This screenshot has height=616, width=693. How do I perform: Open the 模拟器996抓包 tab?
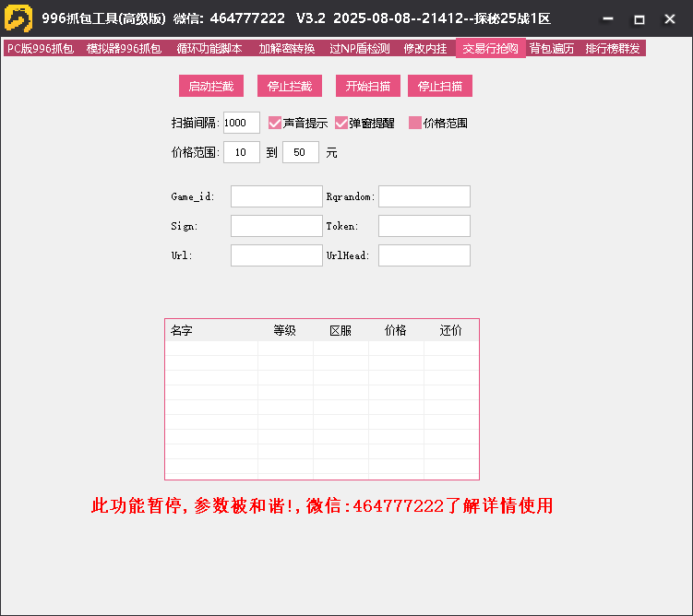[x=124, y=49]
